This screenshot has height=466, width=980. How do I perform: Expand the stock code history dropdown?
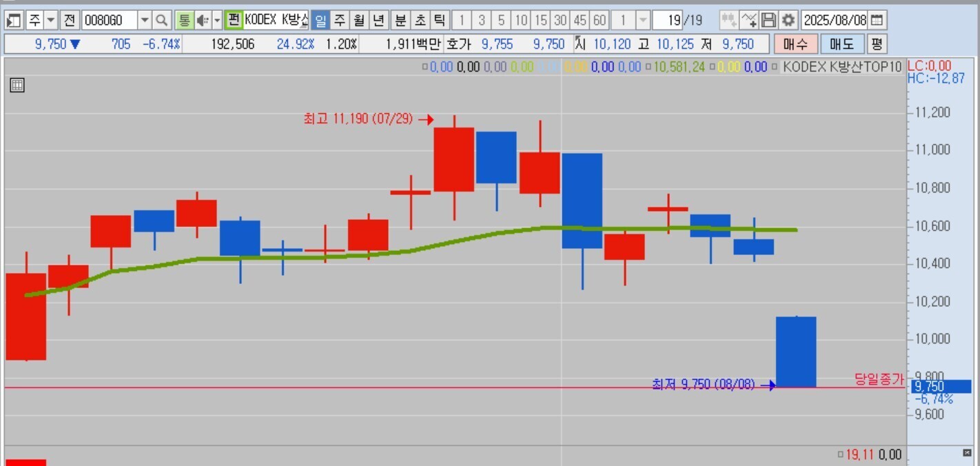click(x=144, y=20)
